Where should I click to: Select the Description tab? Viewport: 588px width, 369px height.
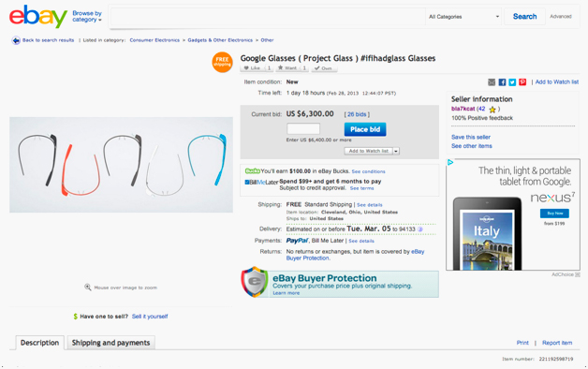[39, 343]
